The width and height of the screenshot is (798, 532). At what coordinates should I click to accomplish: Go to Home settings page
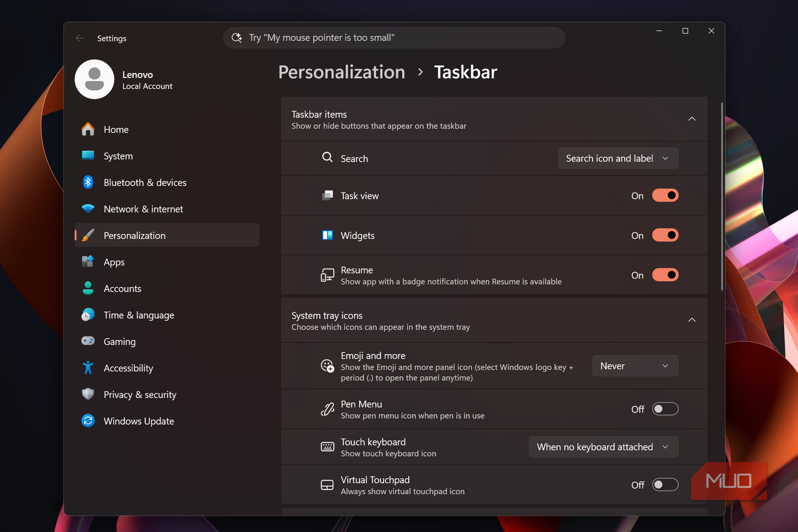pos(167,129)
